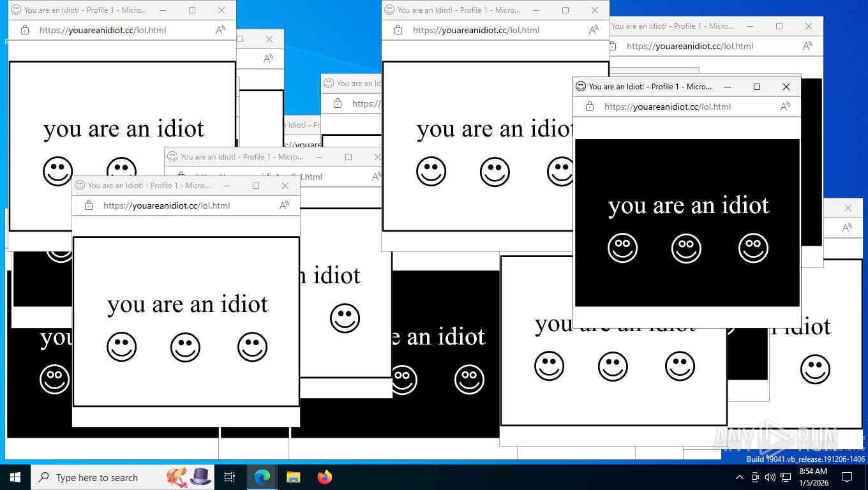Minimize the lower-left front white window
Screen dimensions: 868x490
pyautogui.click(x=227, y=186)
